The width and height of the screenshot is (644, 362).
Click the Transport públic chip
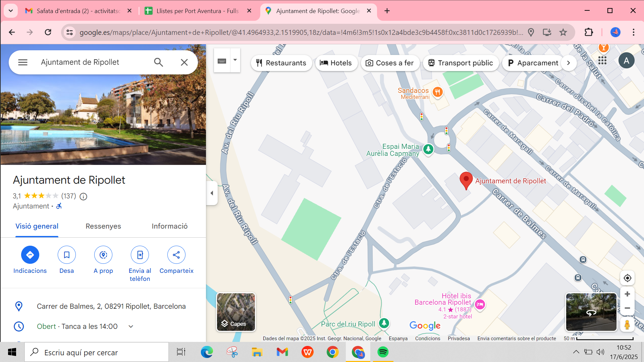click(x=461, y=63)
